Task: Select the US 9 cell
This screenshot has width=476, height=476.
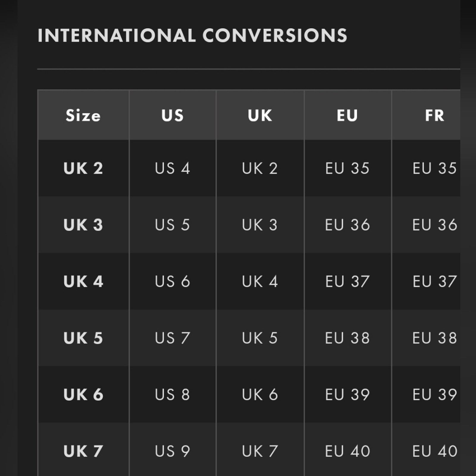Action: tap(173, 451)
